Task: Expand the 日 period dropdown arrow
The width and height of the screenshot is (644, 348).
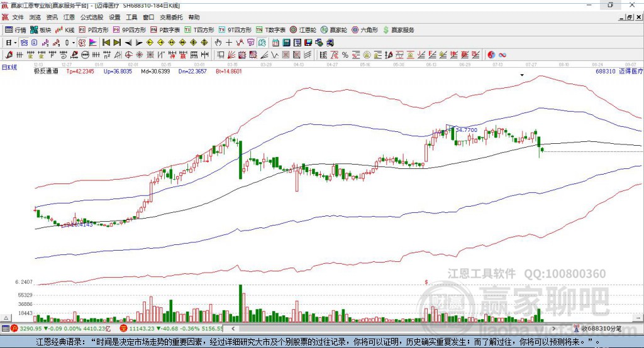Action: 15,43
